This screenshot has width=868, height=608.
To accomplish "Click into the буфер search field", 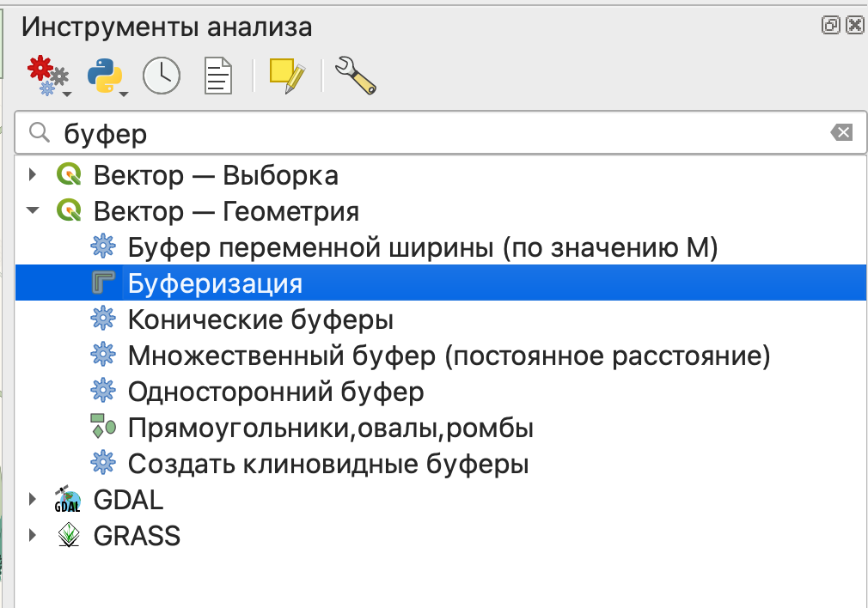I will click(x=430, y=133).
